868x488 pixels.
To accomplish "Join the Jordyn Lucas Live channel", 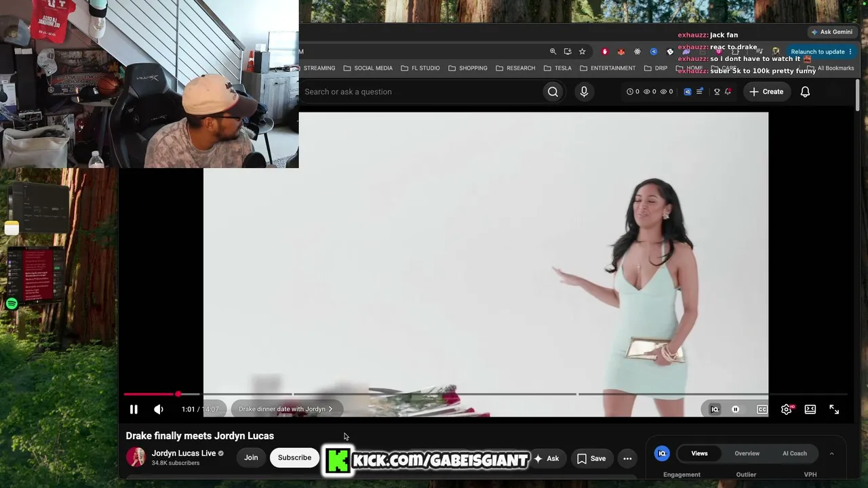I will (251, 457).
